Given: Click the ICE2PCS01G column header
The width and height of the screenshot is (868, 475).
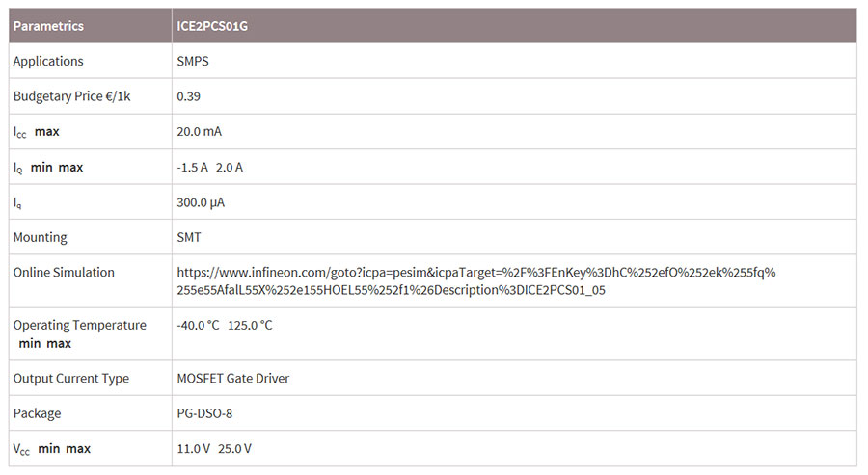Looking at the screenshot, I should click(x=212, y=26).
